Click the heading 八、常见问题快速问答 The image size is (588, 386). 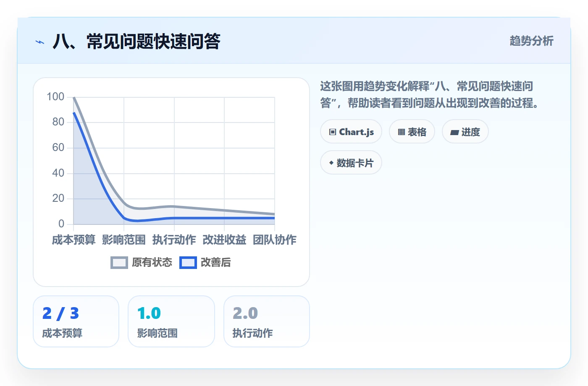[136, 42]
